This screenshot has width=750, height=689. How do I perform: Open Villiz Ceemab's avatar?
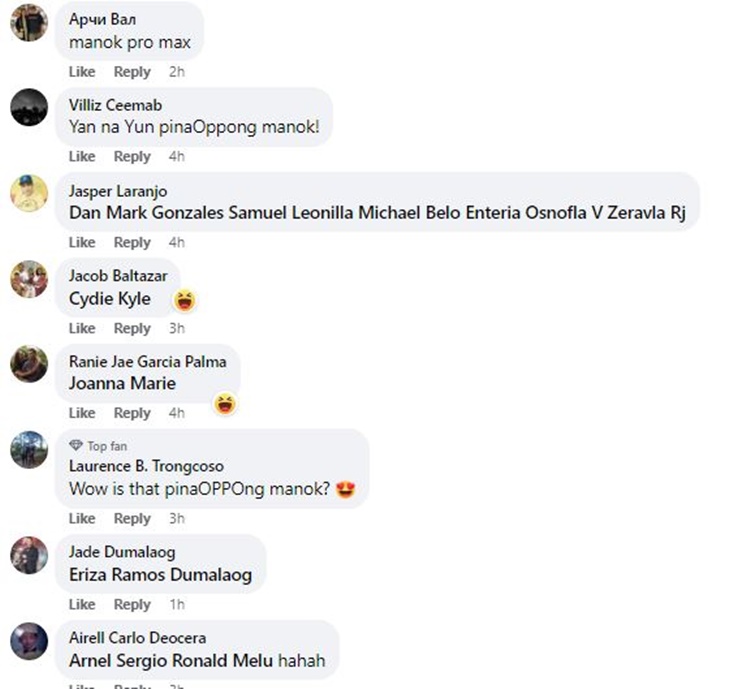[x=29, y=107]
